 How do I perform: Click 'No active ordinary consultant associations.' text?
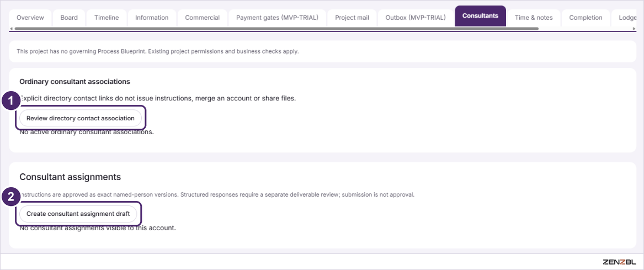[87, 133]
